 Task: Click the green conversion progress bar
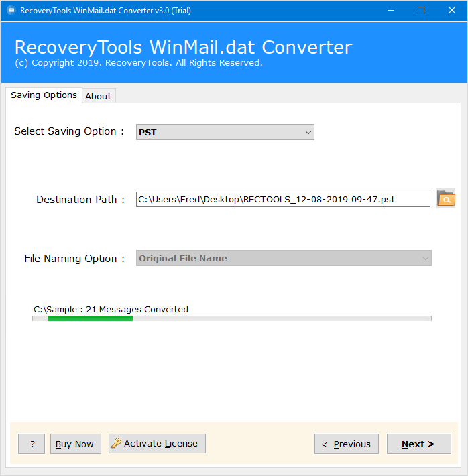click(x=232, y=318)
